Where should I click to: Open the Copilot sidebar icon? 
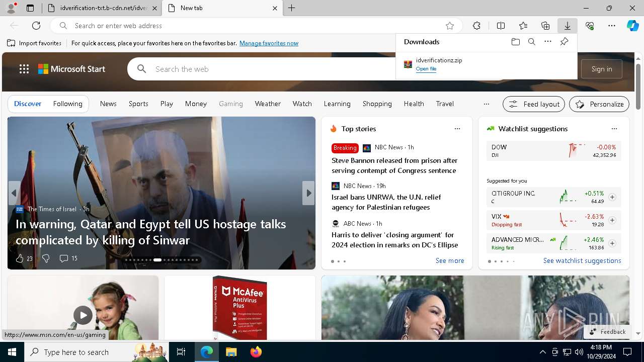pyautogui.click(x=632, y=26)
